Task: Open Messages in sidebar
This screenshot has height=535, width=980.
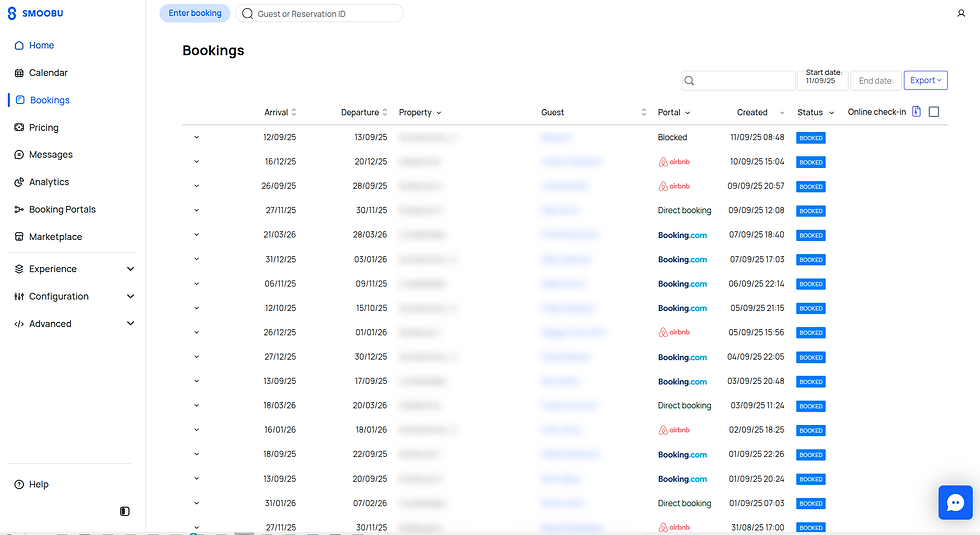Action: (51, 154)
